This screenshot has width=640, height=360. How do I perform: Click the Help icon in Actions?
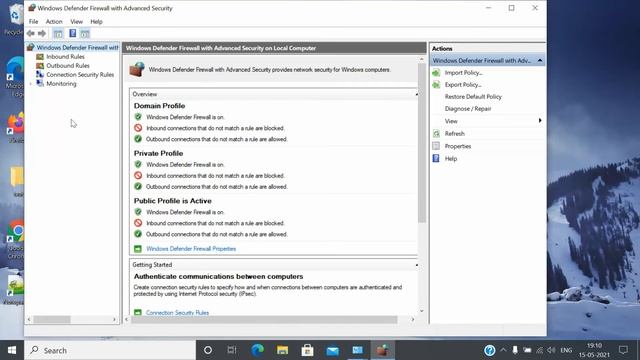click(436, 158)
